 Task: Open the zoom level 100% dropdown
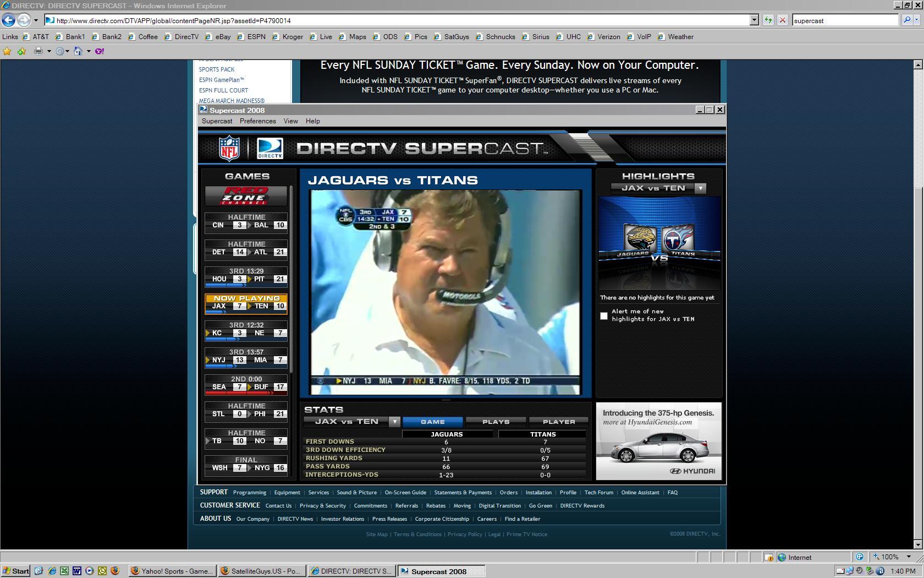(908, 557)
